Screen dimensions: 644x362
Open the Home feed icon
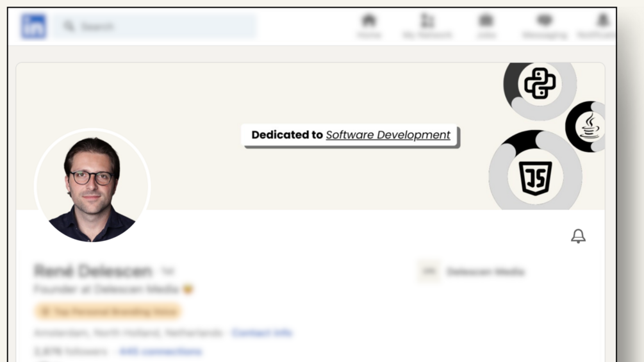pos(368,21)
